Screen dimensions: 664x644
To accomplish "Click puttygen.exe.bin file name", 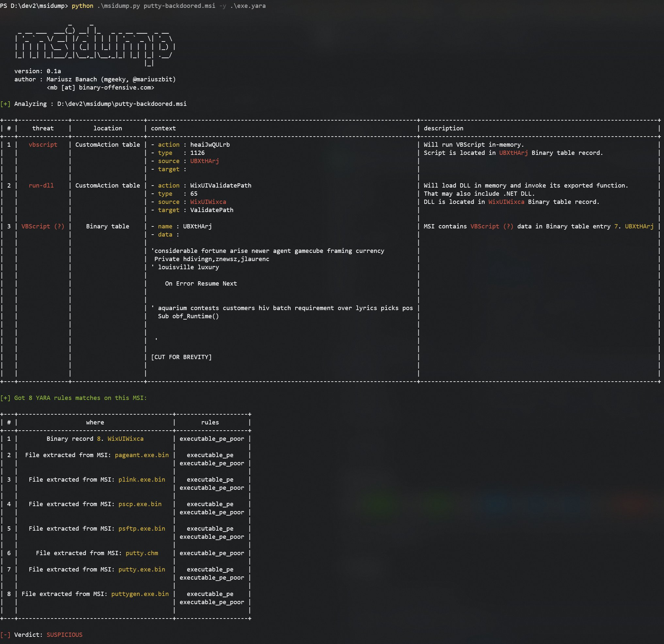I will [140, 593].
